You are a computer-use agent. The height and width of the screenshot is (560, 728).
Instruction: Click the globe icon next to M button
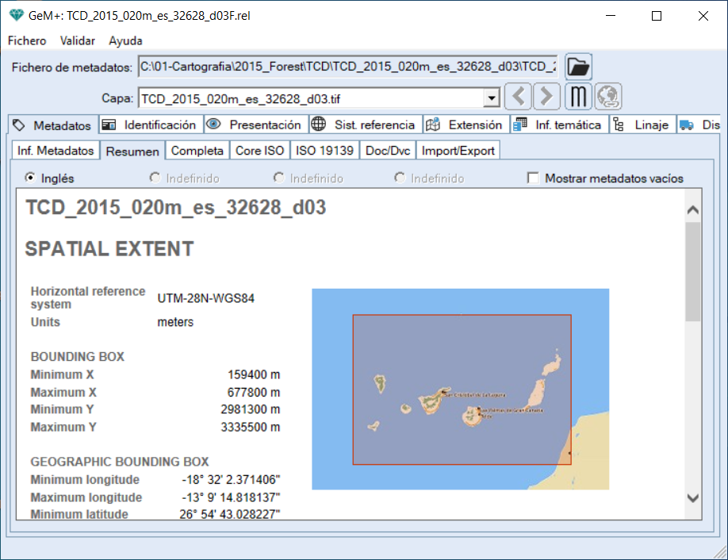click(608, 97)
